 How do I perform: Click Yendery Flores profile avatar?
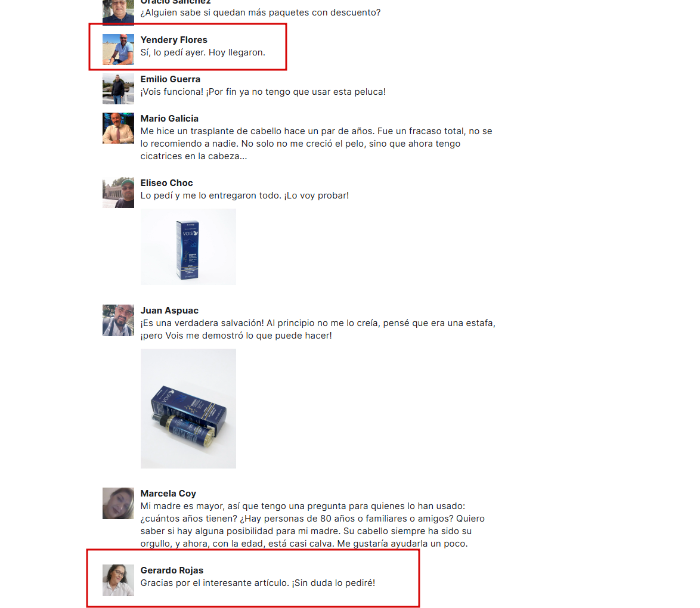pos(118,49)
